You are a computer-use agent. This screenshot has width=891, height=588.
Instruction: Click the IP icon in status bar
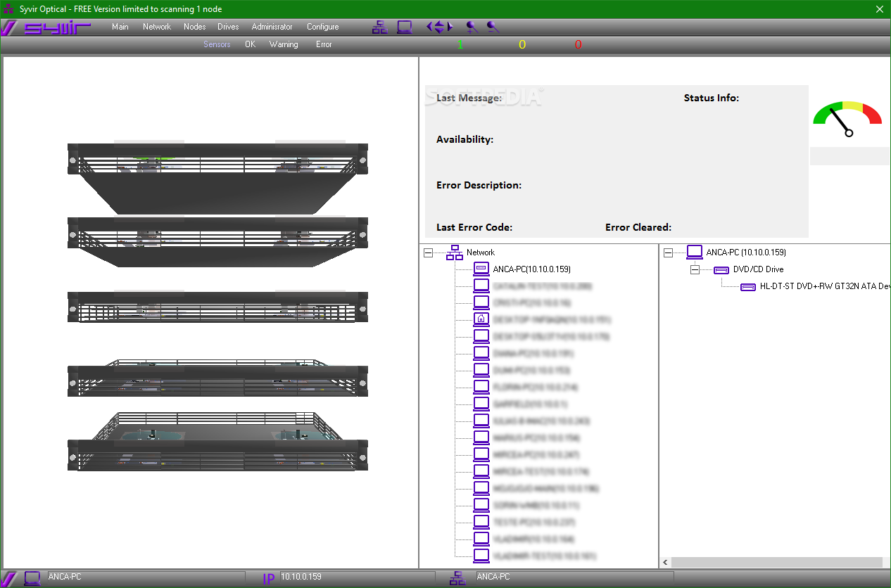pyautogui.click(x=269, y=579)
